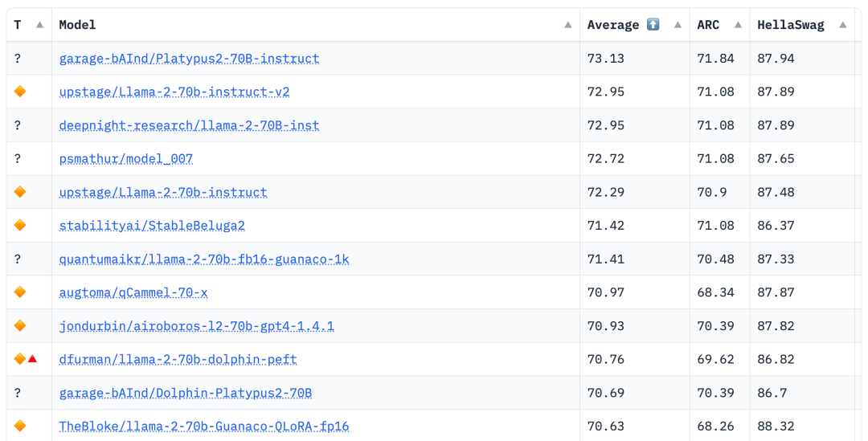
Task: Select average score 70.97
Action: [606, 292]
